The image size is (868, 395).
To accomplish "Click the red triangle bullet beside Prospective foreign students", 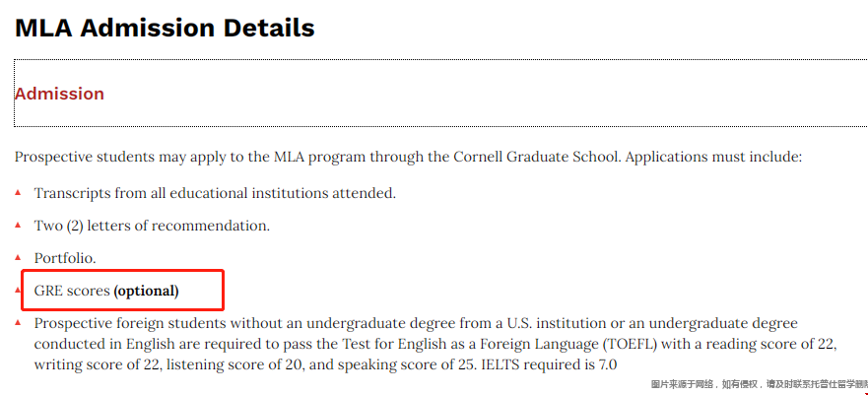I will [18, 321].
